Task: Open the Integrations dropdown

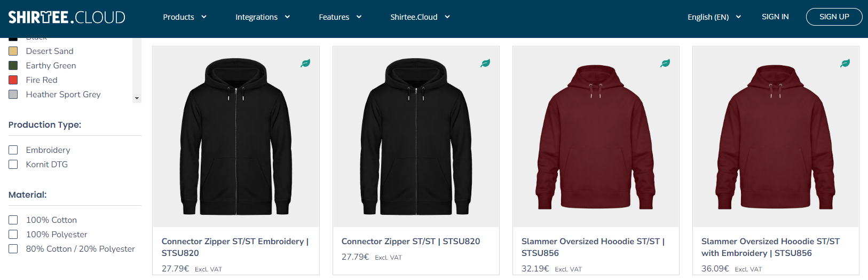Action: pos(263,17)
